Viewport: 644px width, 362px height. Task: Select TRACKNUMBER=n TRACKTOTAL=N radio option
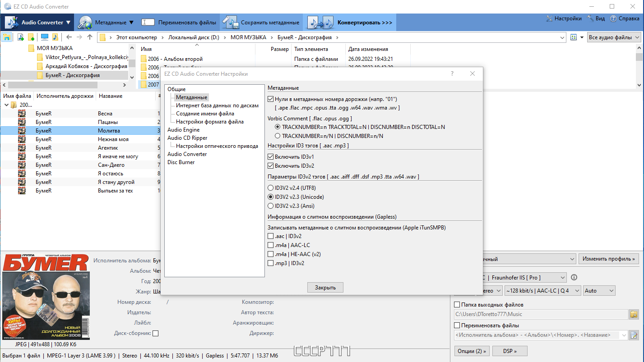click(x=278, y=127)
